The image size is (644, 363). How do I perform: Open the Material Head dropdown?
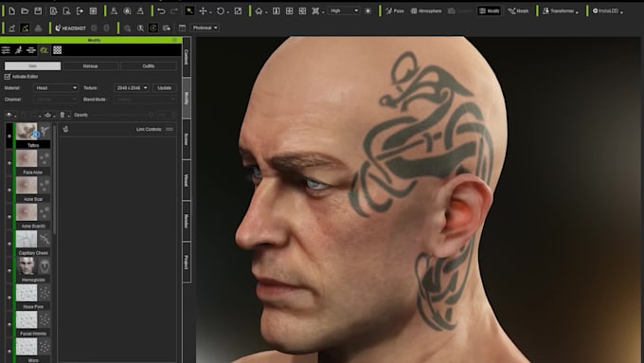point(56,88)
